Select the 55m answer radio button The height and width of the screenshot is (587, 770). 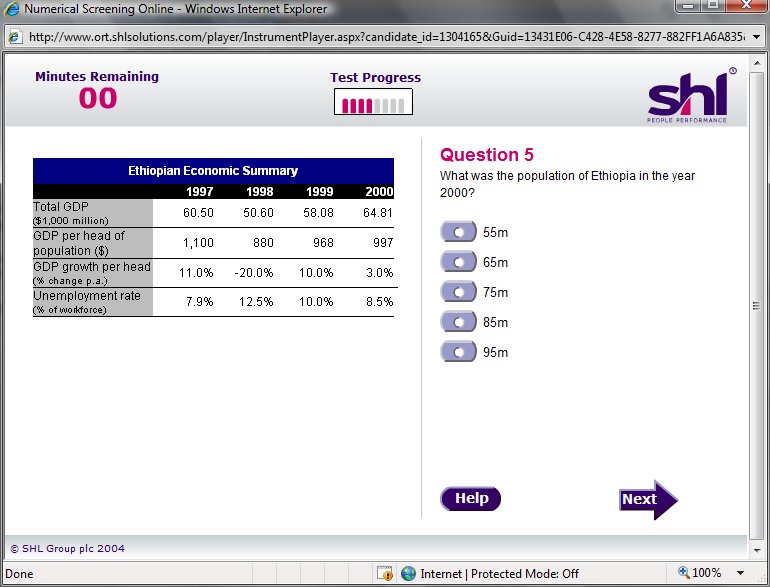[x=458, y=232]
